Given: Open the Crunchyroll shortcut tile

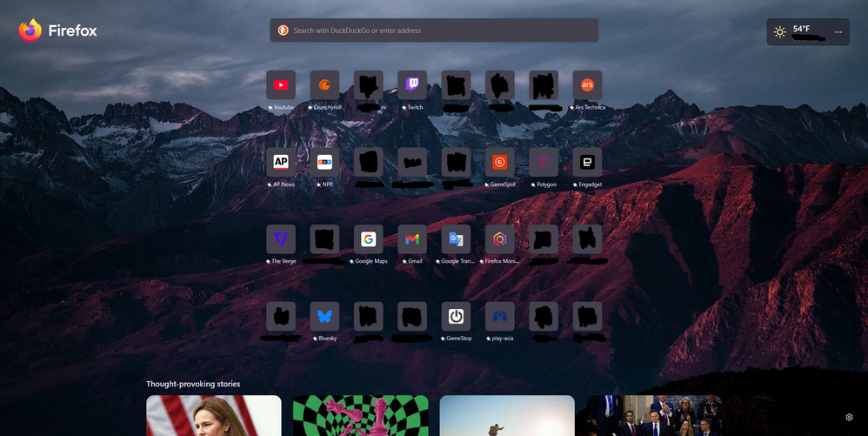Looking at the screenshot, I should 324,84.
